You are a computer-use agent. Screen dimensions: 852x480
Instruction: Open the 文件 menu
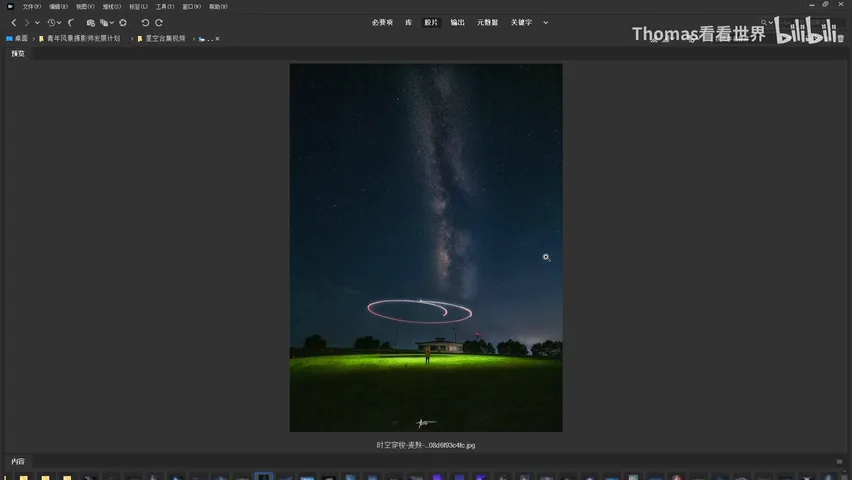tap(32, 7)
